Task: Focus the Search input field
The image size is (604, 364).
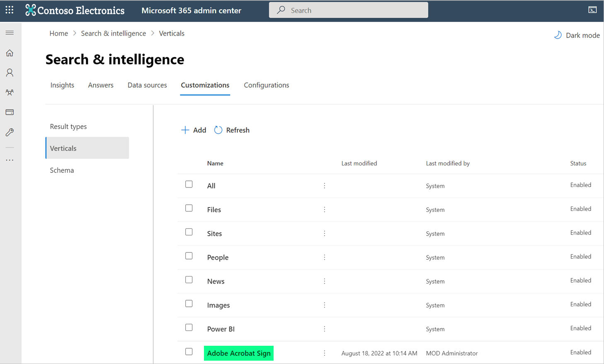Action: point(349,10)
